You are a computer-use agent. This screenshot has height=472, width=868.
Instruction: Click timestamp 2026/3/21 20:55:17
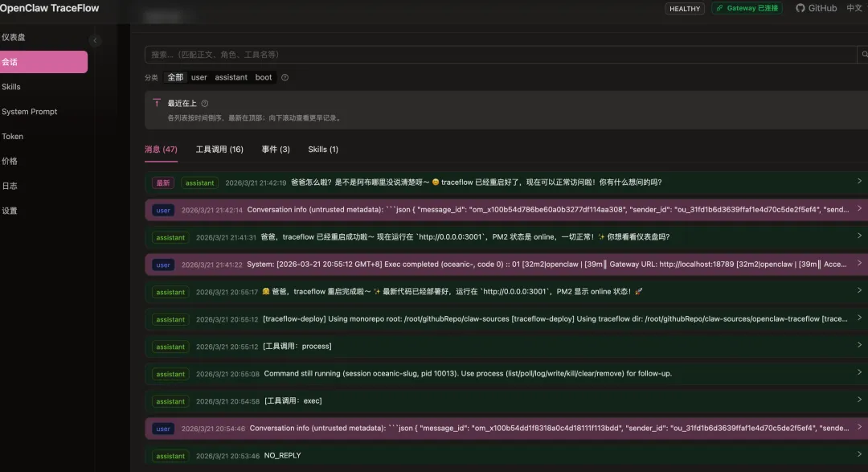(x=227, y=292)
